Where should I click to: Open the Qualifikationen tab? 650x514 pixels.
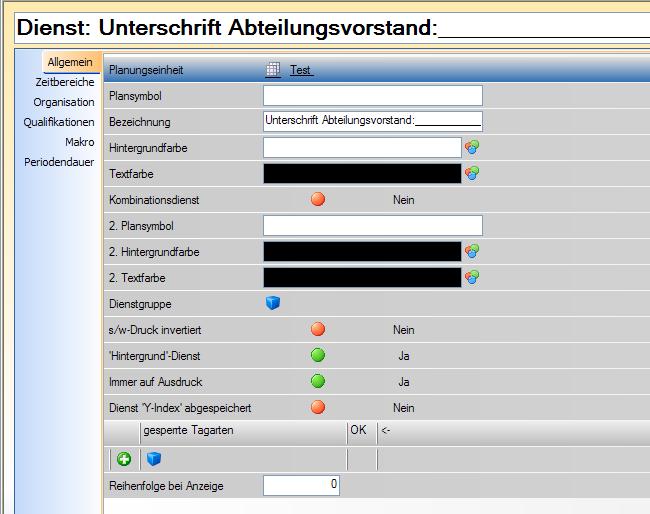tap(59, 122)
